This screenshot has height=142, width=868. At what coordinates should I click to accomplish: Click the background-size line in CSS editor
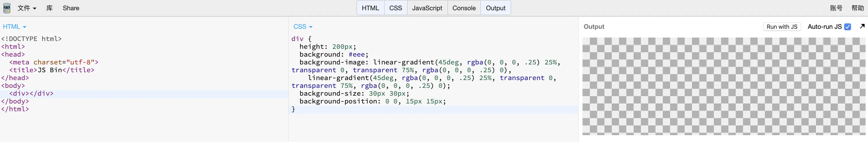[x=354, y=93]
